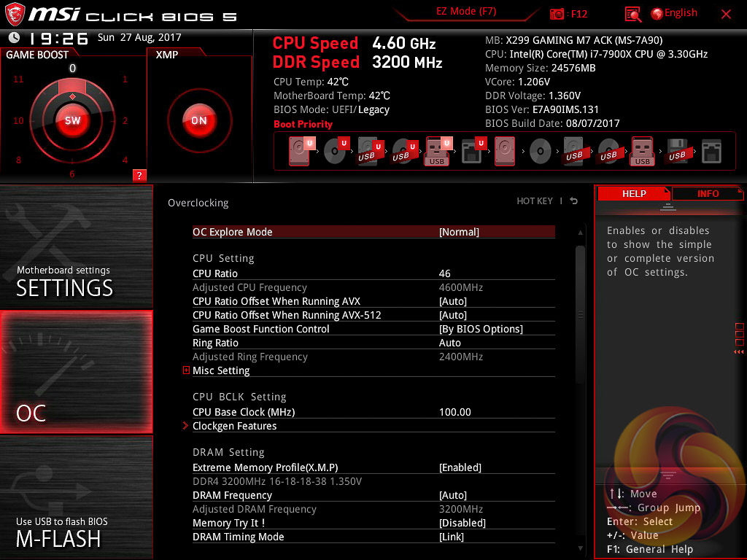Open the M-FLASH section
The image size is (747, 560).
click(x=76, y=497)
